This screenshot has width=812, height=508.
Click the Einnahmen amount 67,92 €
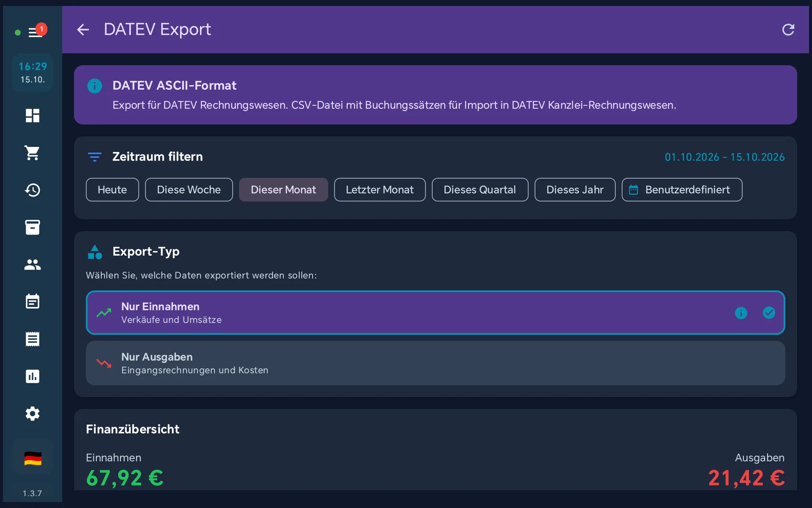(x=125, y=478)
